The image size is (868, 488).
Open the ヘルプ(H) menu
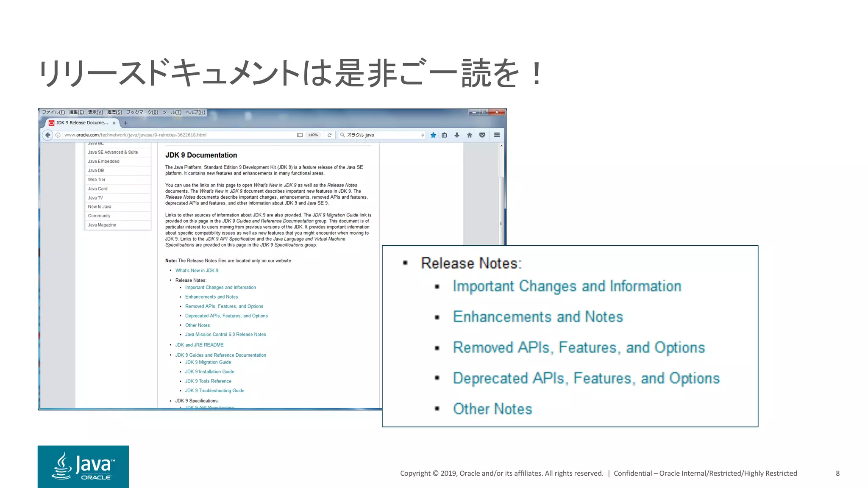point(195,112)
